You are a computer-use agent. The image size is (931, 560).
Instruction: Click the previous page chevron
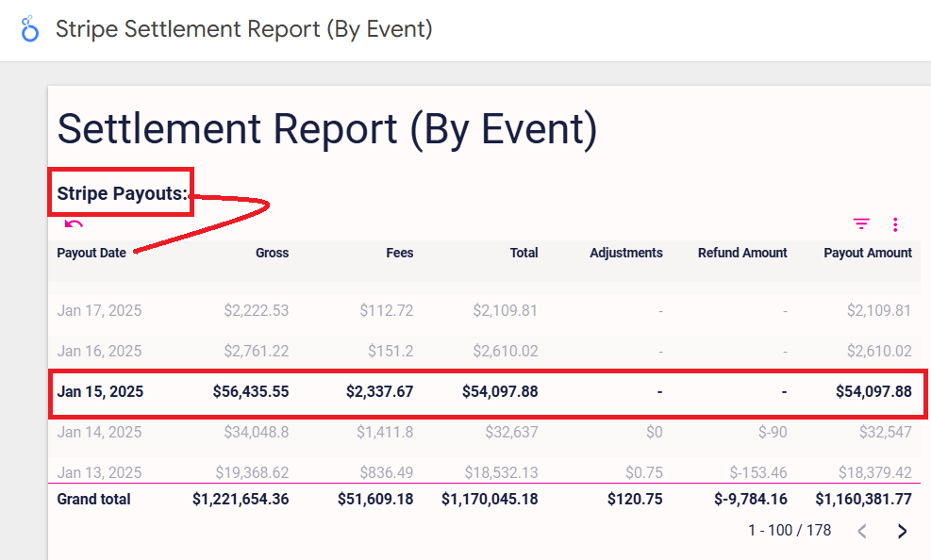click(861, 531)
